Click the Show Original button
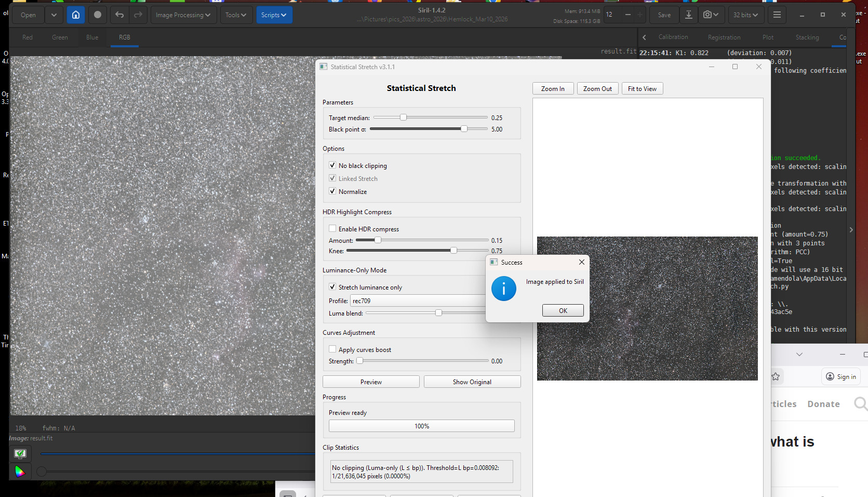868x497 pixels. tap(472, 382)
